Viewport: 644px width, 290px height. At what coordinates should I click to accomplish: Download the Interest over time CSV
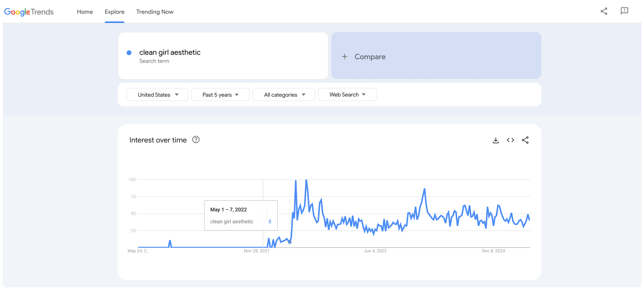tap(496, 140)
